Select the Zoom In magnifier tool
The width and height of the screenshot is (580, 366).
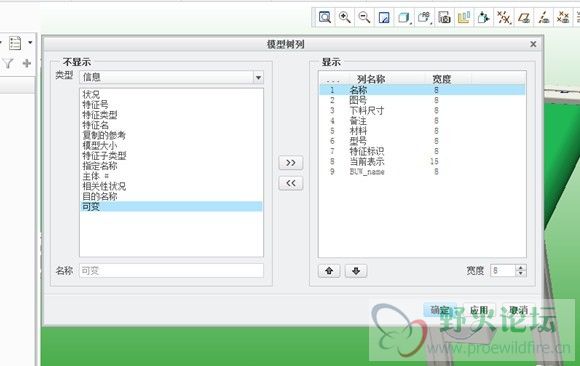tap(345, 17)
